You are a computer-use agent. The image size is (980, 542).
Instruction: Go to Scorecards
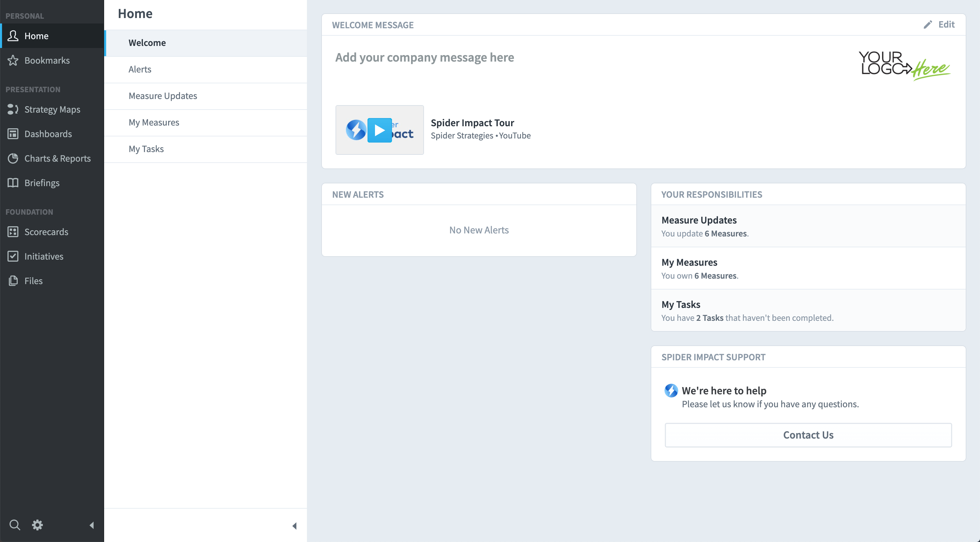(52, 232)
